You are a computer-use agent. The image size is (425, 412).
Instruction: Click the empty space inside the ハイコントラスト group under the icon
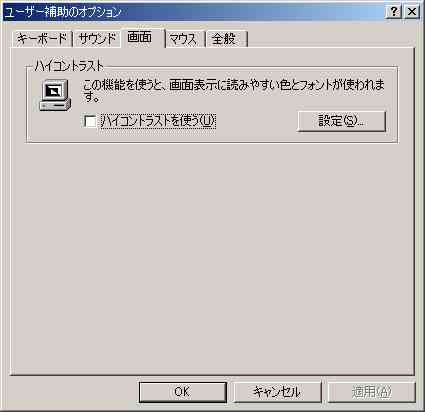click(x=55, y=127)
